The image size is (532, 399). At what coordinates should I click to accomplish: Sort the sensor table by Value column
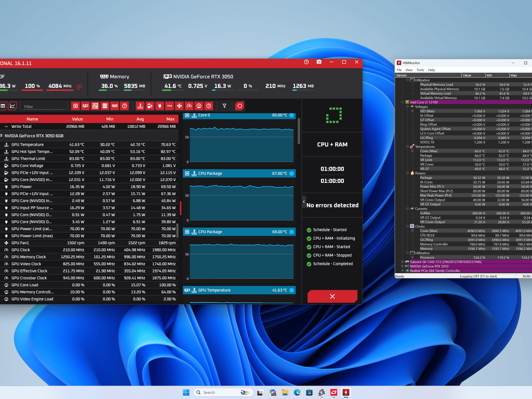tap(77, 119)
